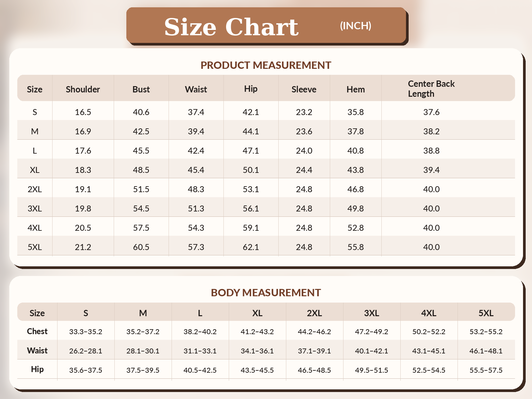The image size is (532, 399).
Task: Click the Center Back Length header
Action: [x=431, y=89]
